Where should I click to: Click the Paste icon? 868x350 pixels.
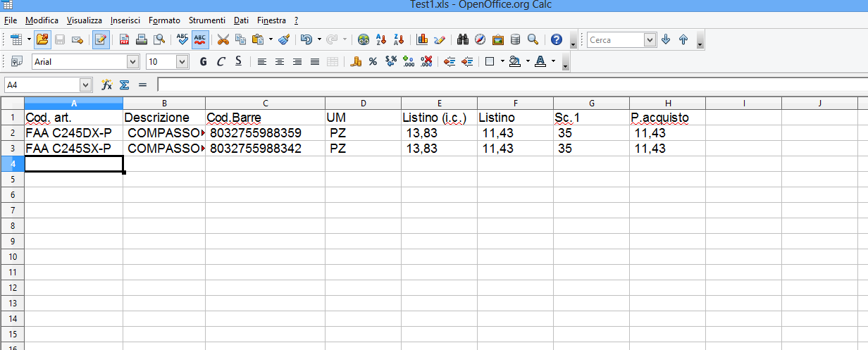[258, 40]
